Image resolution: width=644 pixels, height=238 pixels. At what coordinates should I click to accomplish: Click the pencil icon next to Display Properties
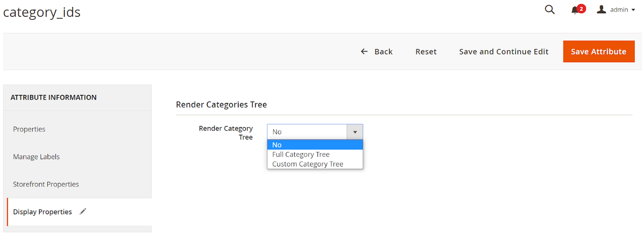click(x=83, y=211)
